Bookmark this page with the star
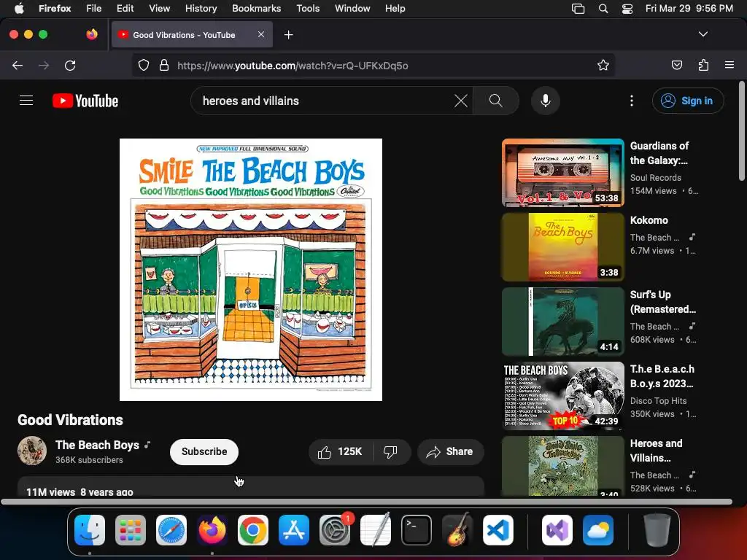 pyautogui.click(x=603, y=65)
